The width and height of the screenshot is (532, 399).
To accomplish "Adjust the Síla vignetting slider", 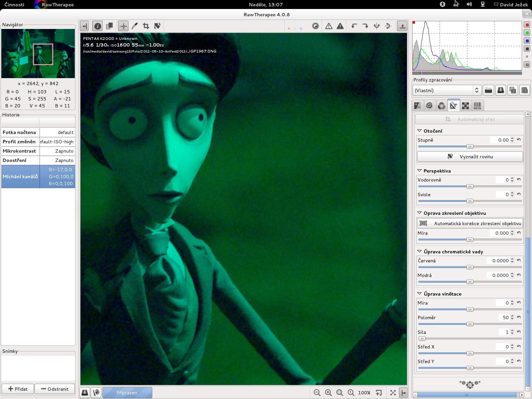I will point(470,339).
